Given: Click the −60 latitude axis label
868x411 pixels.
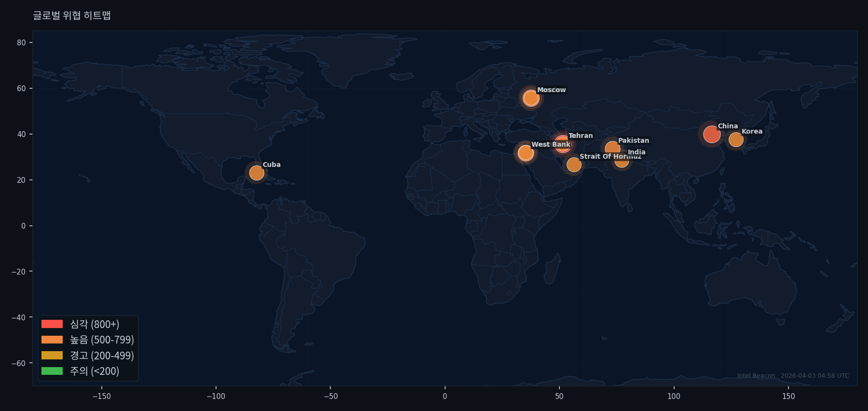Looking at the screenshot, I should [19, 363].
